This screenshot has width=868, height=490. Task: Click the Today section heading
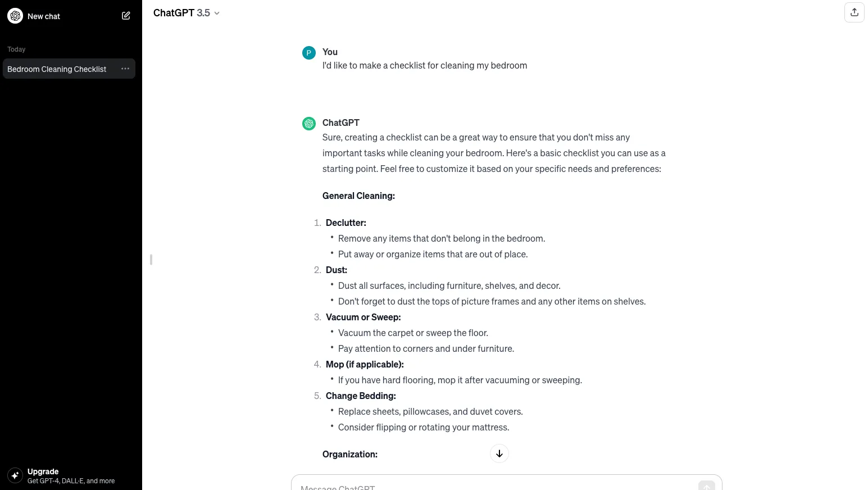tap(16, 49)
